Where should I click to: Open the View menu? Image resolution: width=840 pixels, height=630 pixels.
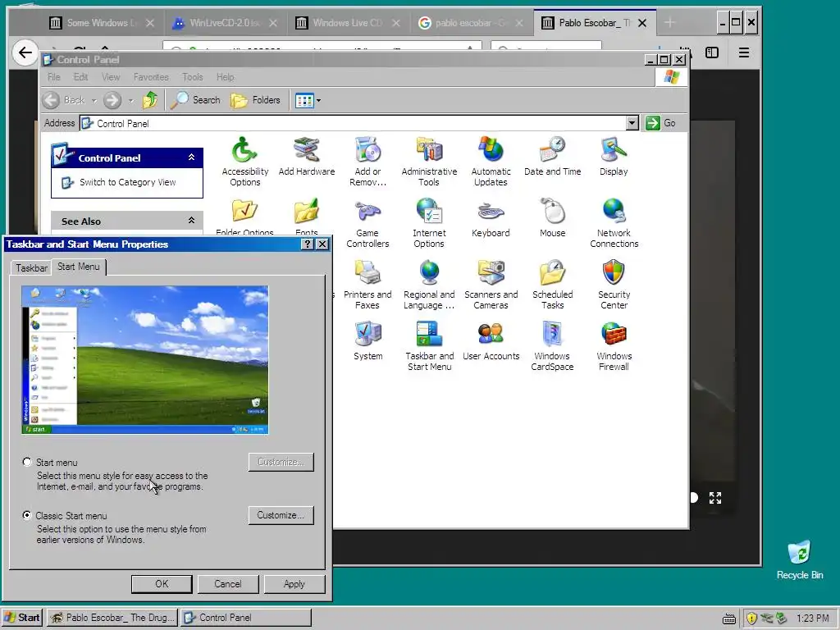(x=111, y=77)
